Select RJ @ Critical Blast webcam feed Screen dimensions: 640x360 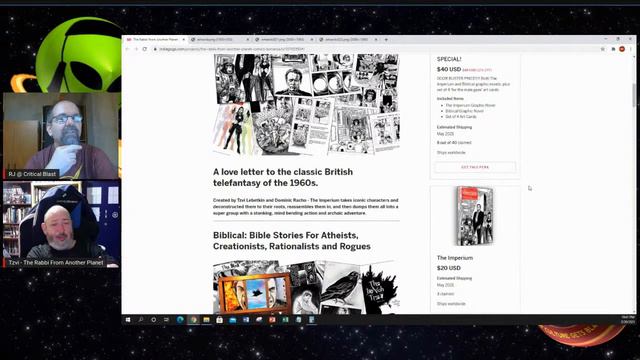click(x=62, y=136)
